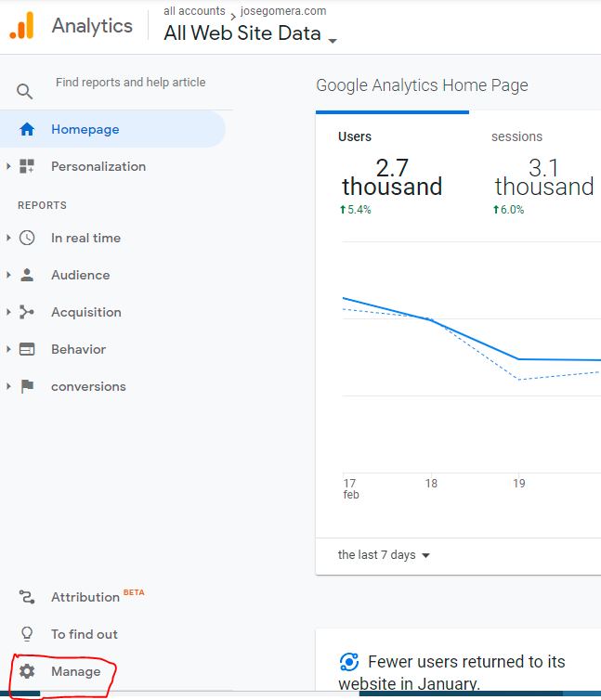The height and width of the screenshot is (700, 601).
Task: Expand the Behavior reports arrow
Action: 8,349
